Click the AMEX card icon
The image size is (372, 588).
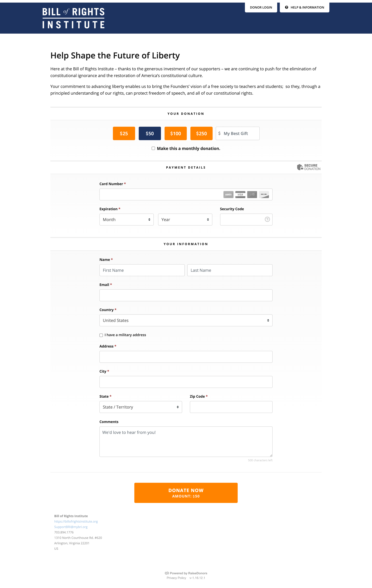pyautogui.click(x=228, y=195)
